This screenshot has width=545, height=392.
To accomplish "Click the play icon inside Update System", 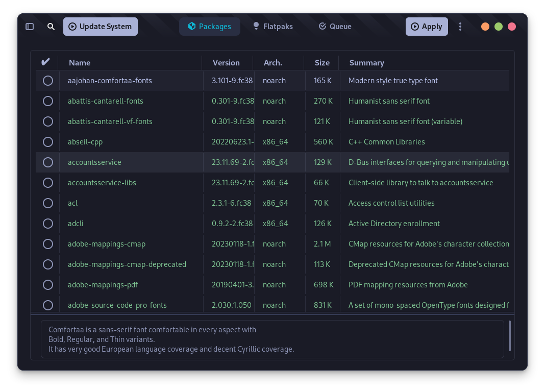I will pos(72,26).
